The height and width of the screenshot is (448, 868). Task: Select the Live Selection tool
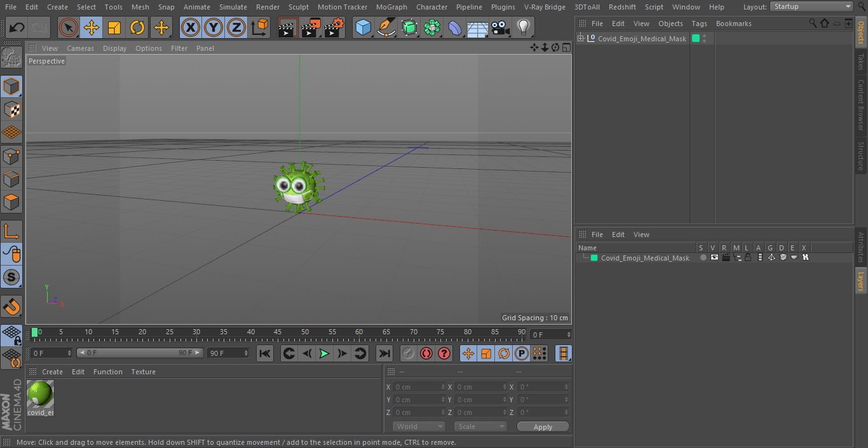pos(68,27)
